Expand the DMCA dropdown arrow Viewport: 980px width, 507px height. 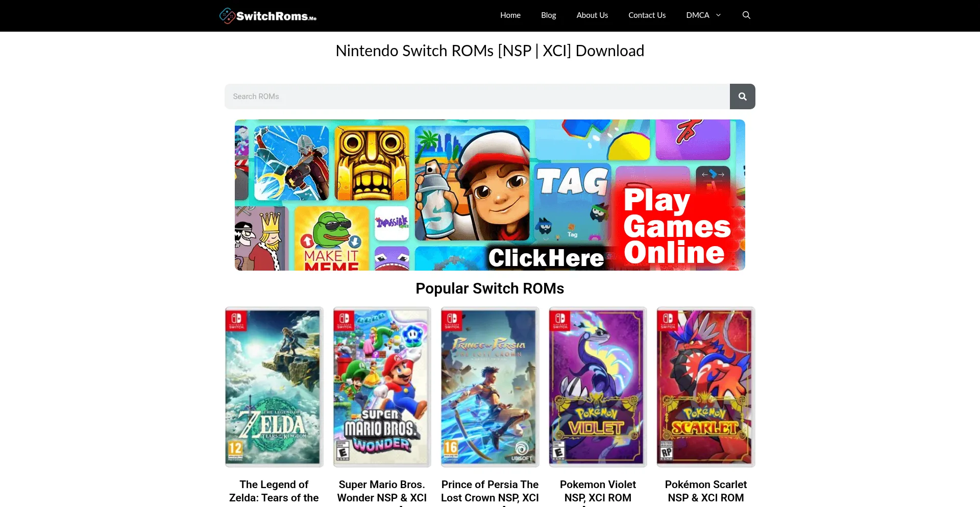coord(718,15)
